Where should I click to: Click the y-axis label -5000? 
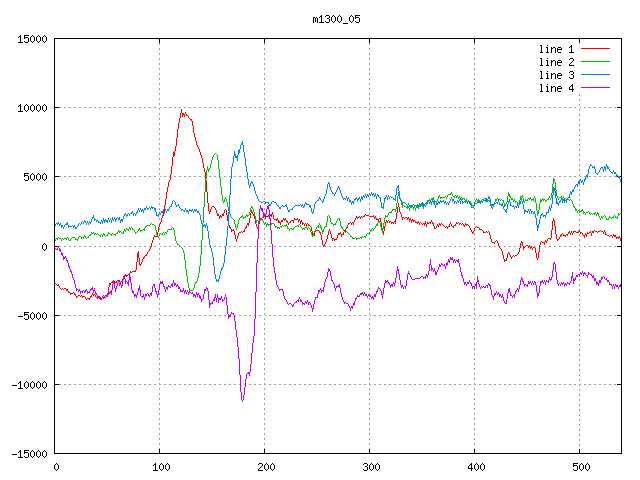pyautogui.click(x=31, y=316)
